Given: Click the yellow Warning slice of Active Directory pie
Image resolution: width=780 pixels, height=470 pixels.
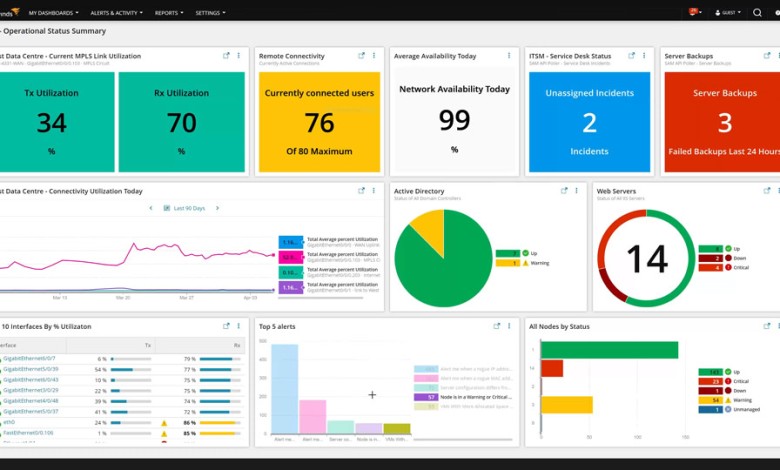Looking at the screenshot, I should point(430,229).
